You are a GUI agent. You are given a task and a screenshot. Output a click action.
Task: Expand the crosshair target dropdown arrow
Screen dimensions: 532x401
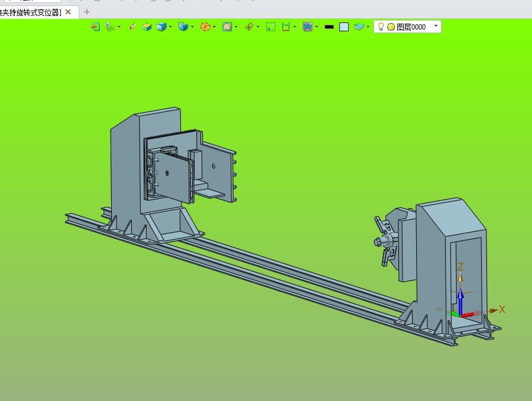tap(258, 27)
